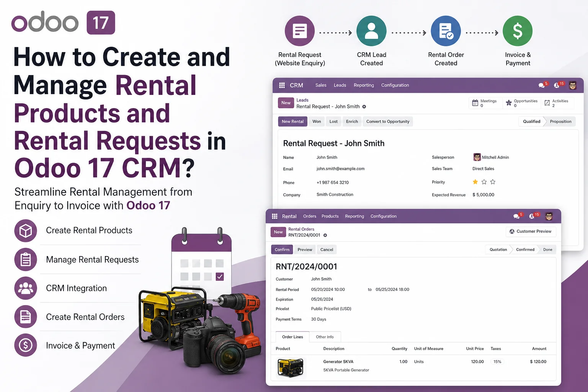Open Rental window messages chat icon
588x392 pixels.
pos(516,216)
